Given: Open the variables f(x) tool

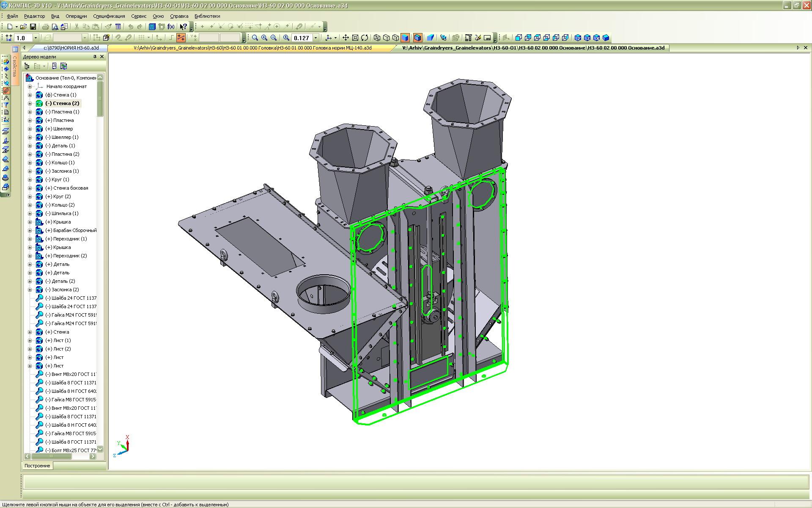Looking at the screenshot, I should point(171,27).
